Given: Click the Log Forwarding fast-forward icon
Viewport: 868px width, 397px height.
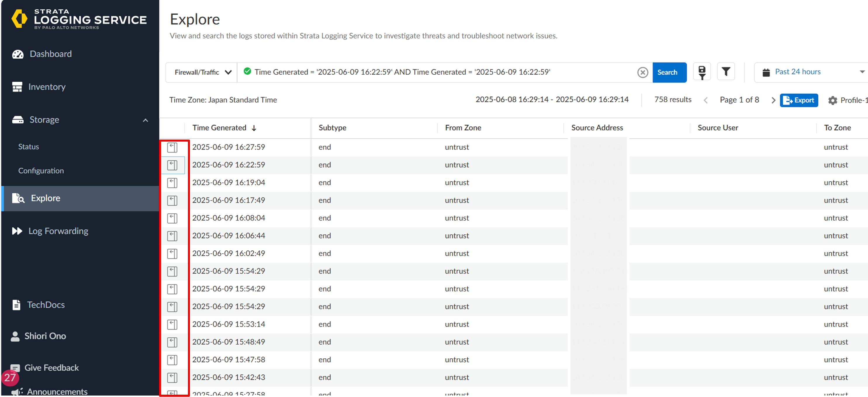Looking at the screenshot, I should (x=17, y=231).
